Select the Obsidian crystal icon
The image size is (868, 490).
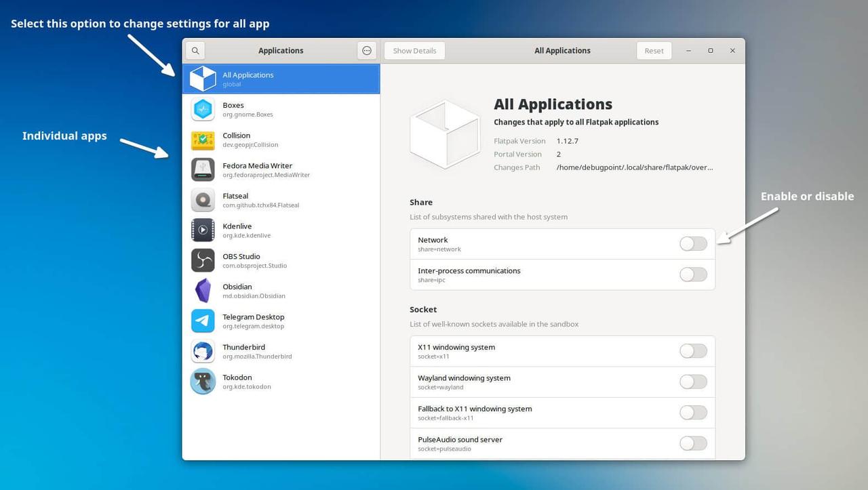click(203, 291)
